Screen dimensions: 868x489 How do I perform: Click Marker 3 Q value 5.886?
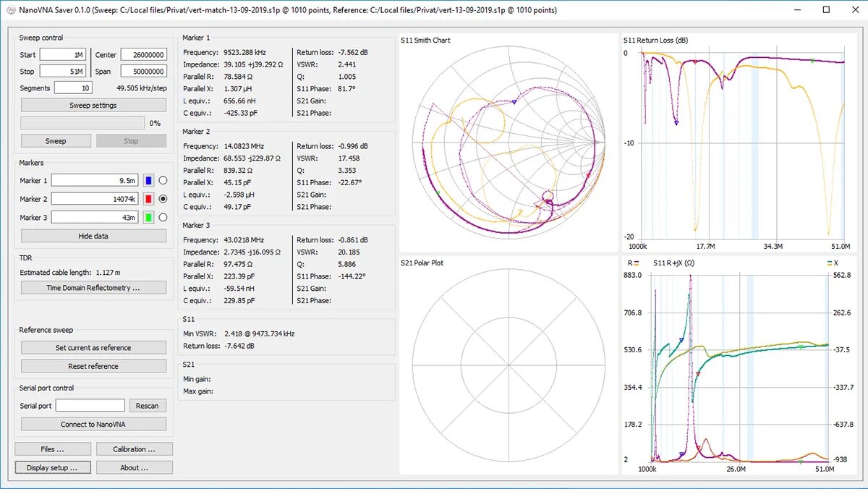pos(346,265)
